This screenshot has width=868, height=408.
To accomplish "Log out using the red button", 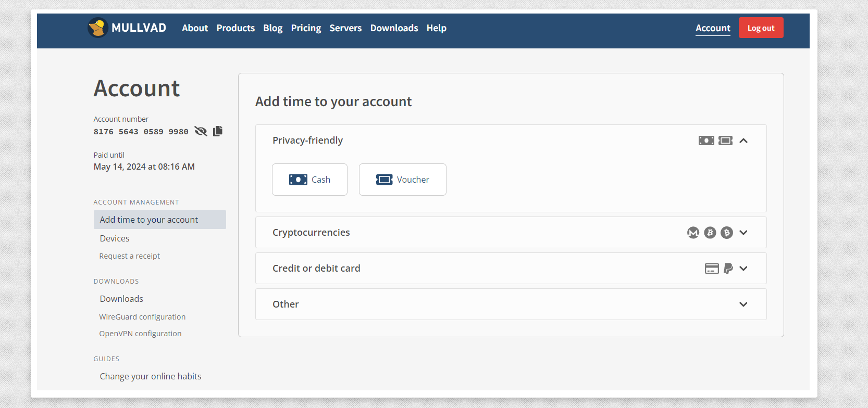I will [761, 28].
